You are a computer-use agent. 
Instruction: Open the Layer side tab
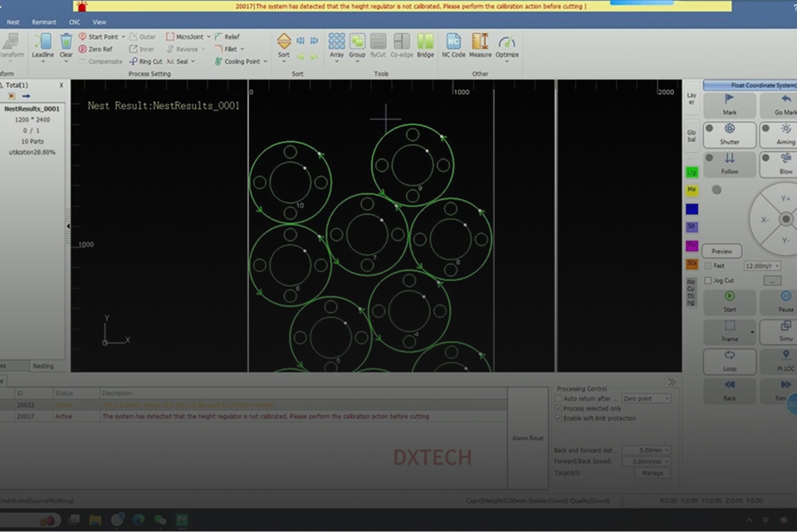coord(692,98)
